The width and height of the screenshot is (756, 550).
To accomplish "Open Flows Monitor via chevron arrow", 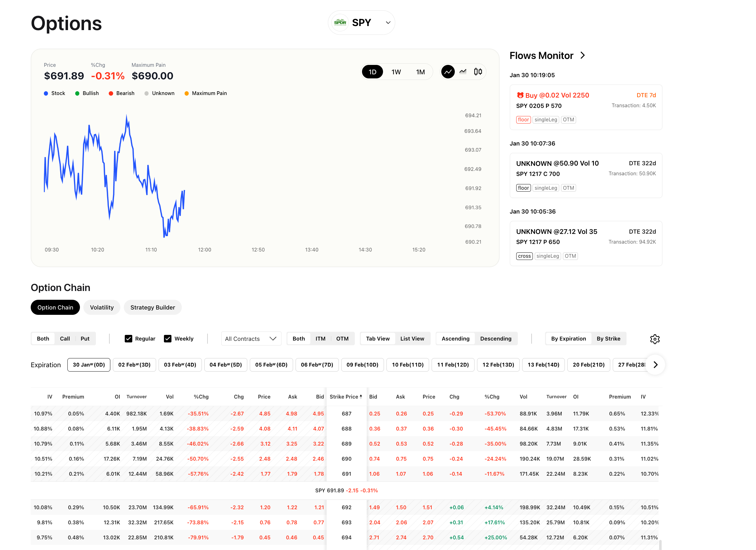I will [x=582, y=56].
